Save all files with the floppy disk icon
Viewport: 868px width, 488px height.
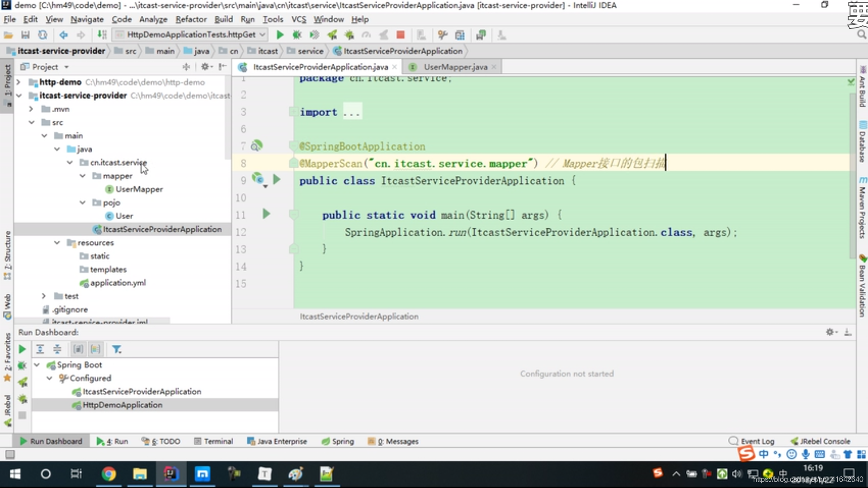click(25, 35)
